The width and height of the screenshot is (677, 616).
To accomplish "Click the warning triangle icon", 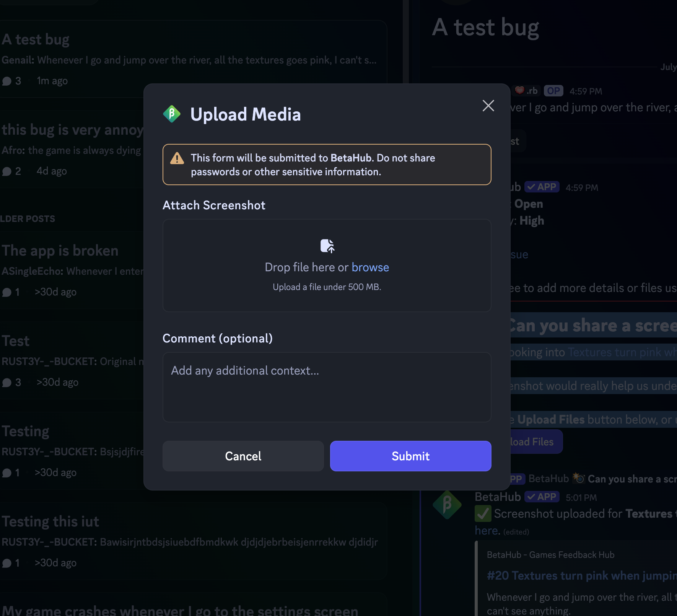I will click(x=177, y=158).
